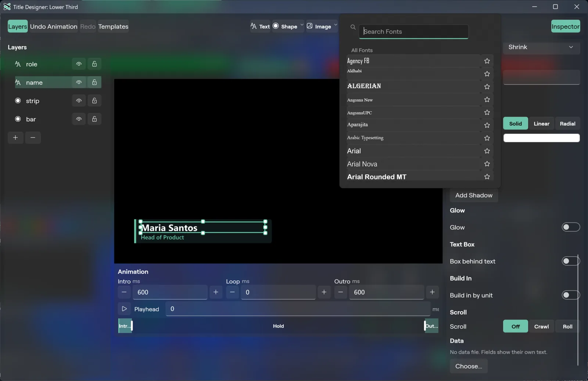Switch to Linear fill type
Image resolution: width=588 pixels, height=381 pixels.
click(541, 124)
